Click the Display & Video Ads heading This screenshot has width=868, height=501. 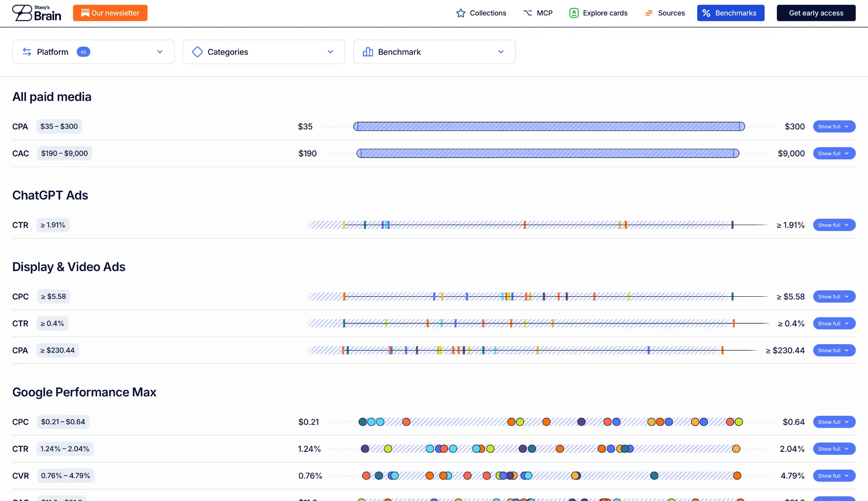click(69, 267)
